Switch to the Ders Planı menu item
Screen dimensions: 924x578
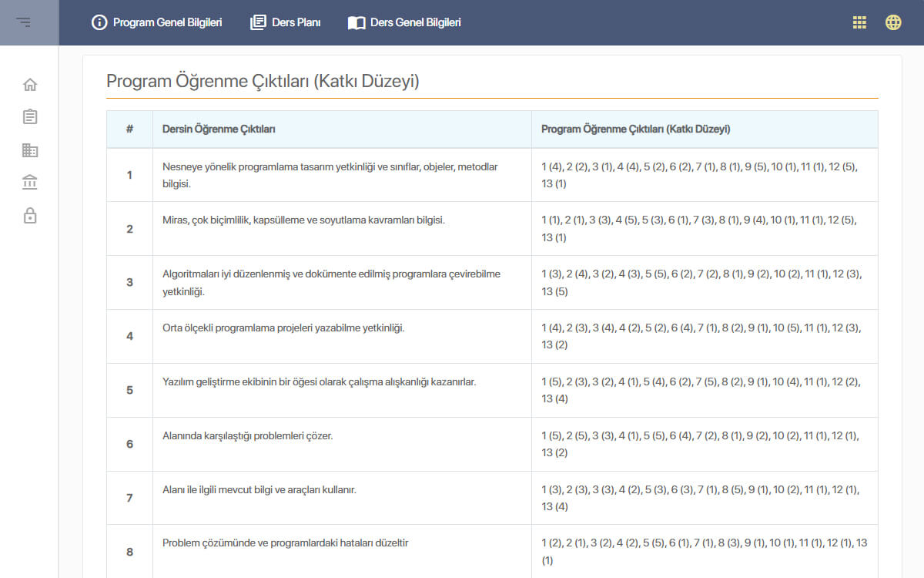click(286, 22)
